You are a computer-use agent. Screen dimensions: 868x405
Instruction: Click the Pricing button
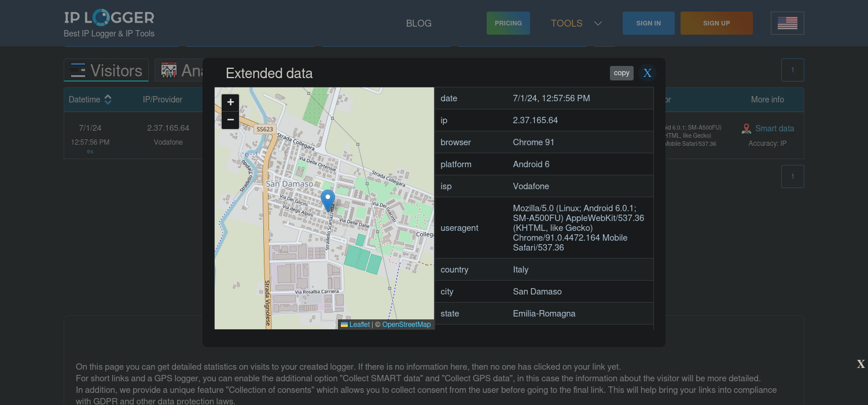508,23
